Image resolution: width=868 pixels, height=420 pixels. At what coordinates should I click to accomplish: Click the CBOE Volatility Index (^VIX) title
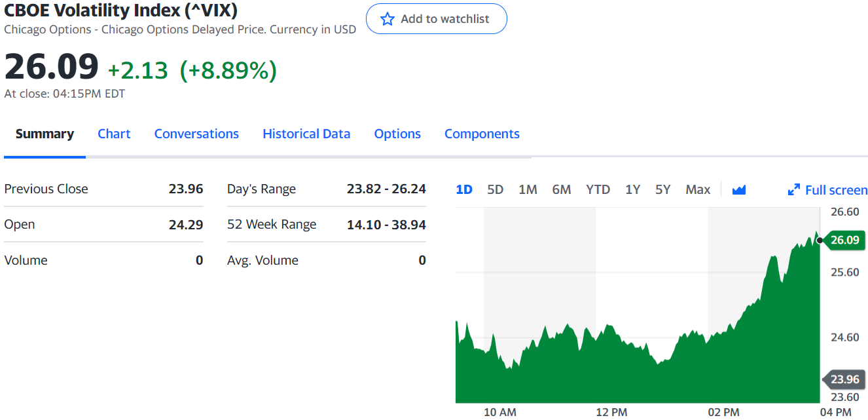coord(121,10)
